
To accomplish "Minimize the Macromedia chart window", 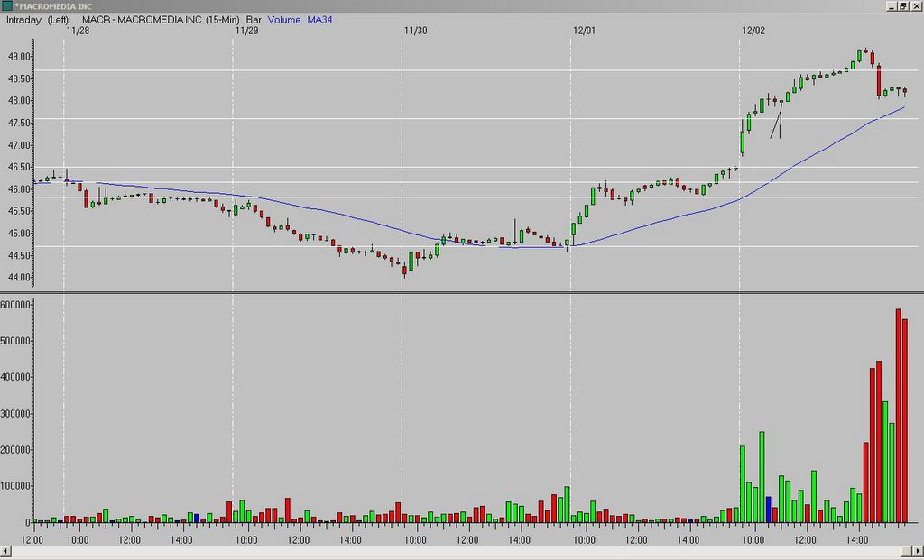I will point(892,6).
